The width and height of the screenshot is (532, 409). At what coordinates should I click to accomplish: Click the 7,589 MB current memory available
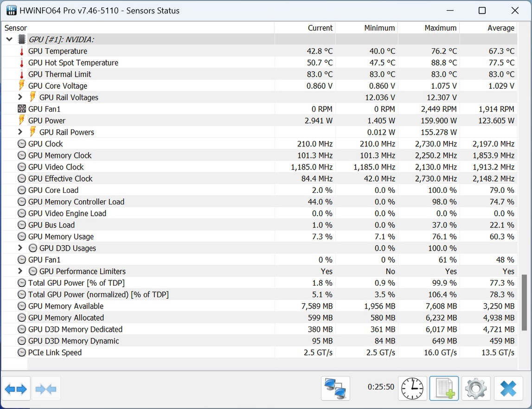(x=317, y=306)
